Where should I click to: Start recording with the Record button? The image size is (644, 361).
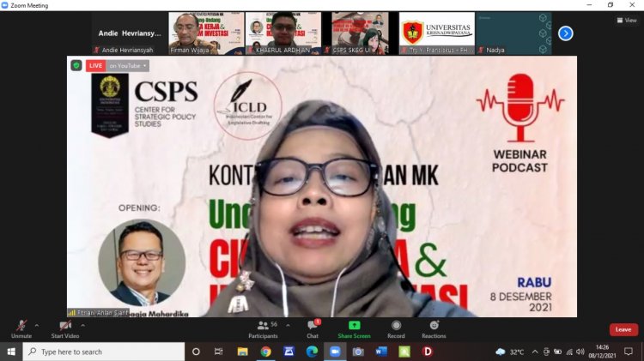click(x=396, y=329)
